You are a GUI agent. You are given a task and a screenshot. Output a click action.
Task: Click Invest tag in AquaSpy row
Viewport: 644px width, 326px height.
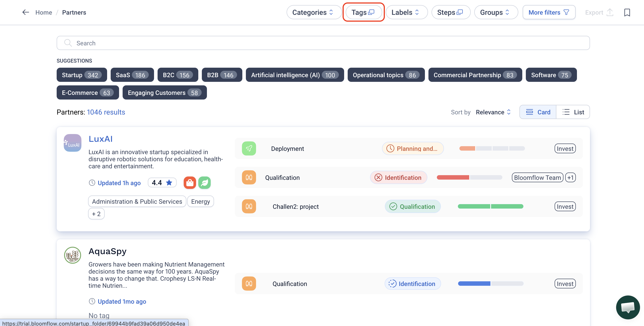(x=565, y=284)
